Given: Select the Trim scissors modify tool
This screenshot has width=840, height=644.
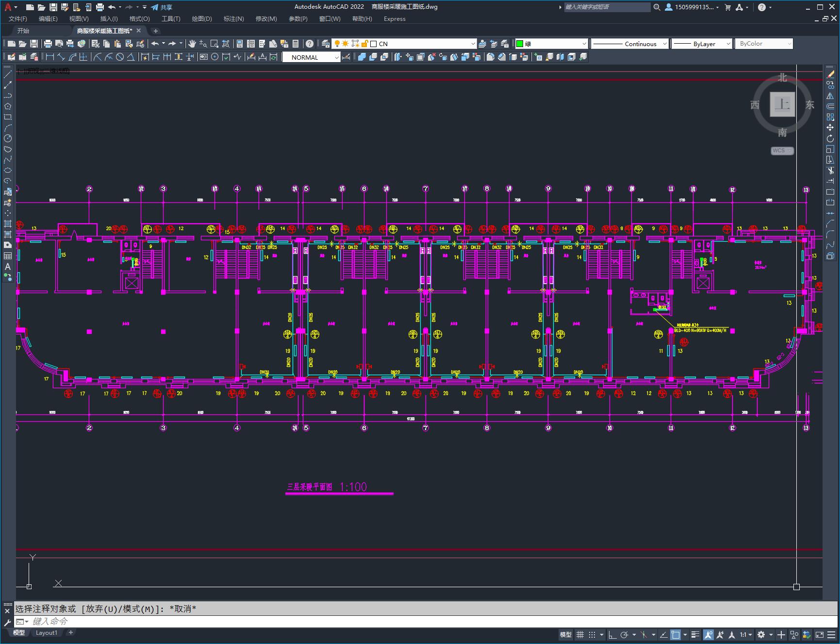Looking at the screenshot, I should click(830, 170).
